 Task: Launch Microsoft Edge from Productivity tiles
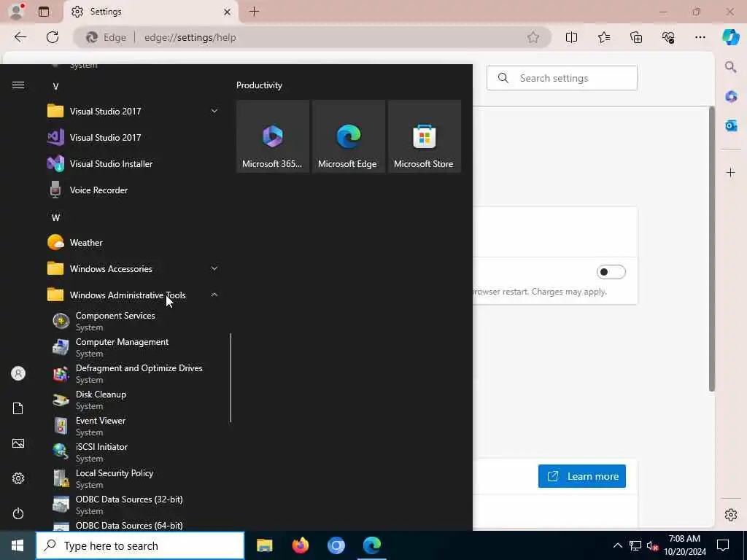(348, 136)
